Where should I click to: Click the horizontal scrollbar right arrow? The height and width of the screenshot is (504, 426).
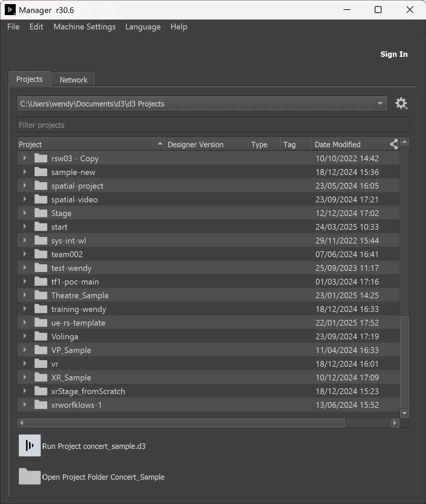(x=395, y=423)
